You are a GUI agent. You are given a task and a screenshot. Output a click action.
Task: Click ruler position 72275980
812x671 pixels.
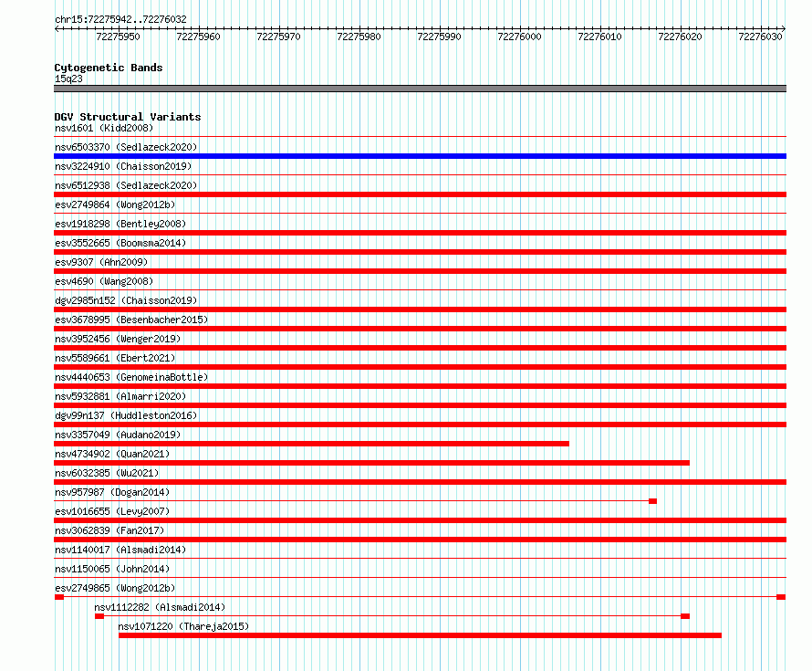pyautogui.click(x=359, y=37)
